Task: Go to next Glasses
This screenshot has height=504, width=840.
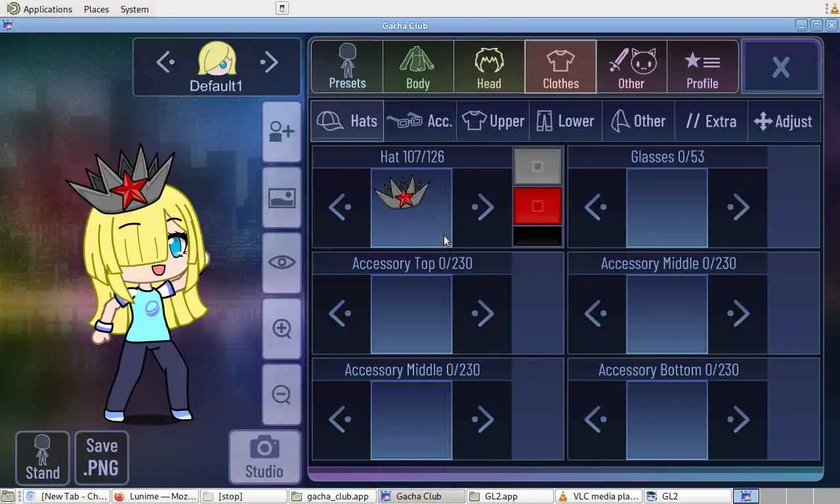Action: click(x=738, y=207)
